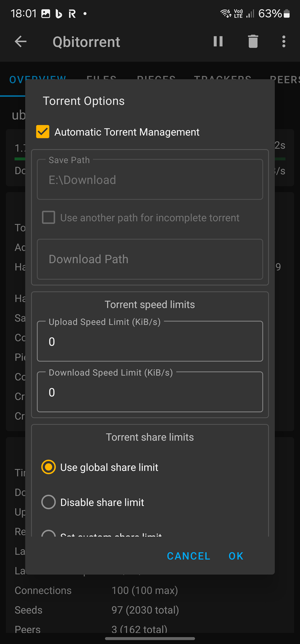Tap the Wi-Fi signal status icon
This screenshot has width=300, height=644.
pos(226,14)
